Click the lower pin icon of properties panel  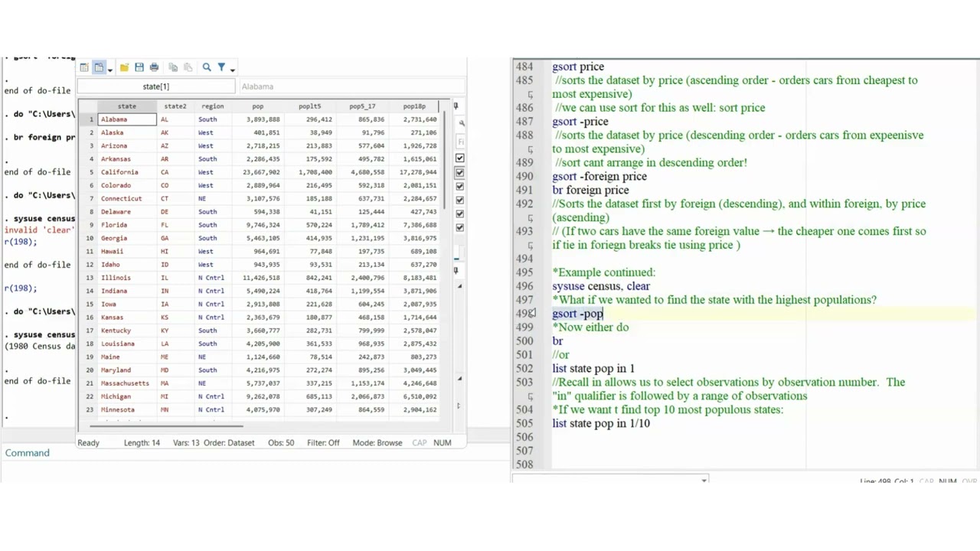(456, 270)
